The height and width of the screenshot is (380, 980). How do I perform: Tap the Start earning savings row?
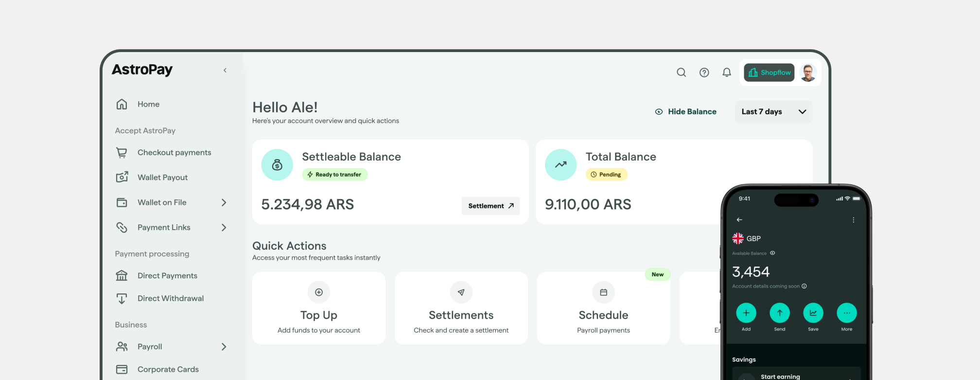coord(796,374)
